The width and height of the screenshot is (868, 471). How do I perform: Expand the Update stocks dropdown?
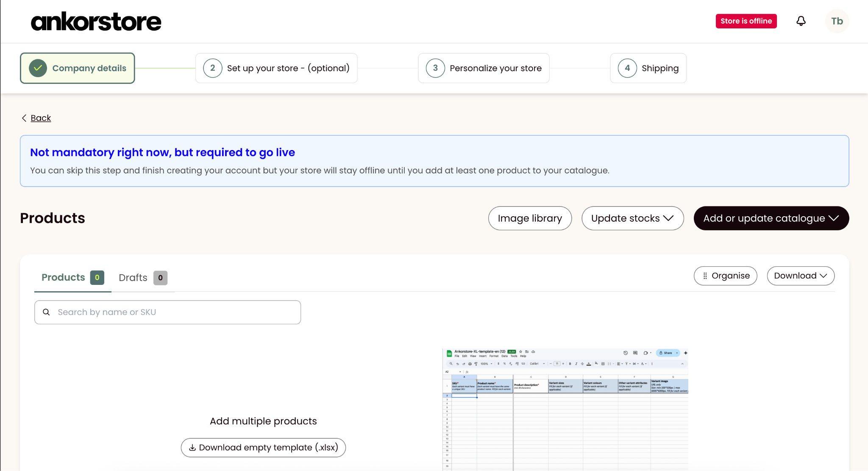(632, 218)
